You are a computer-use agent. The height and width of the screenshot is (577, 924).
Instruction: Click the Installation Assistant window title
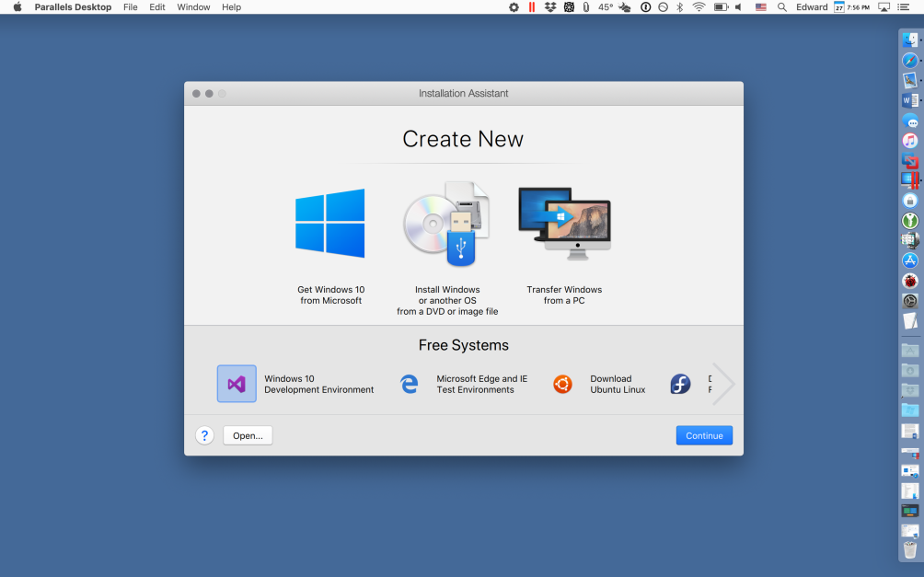coord(463,93)
